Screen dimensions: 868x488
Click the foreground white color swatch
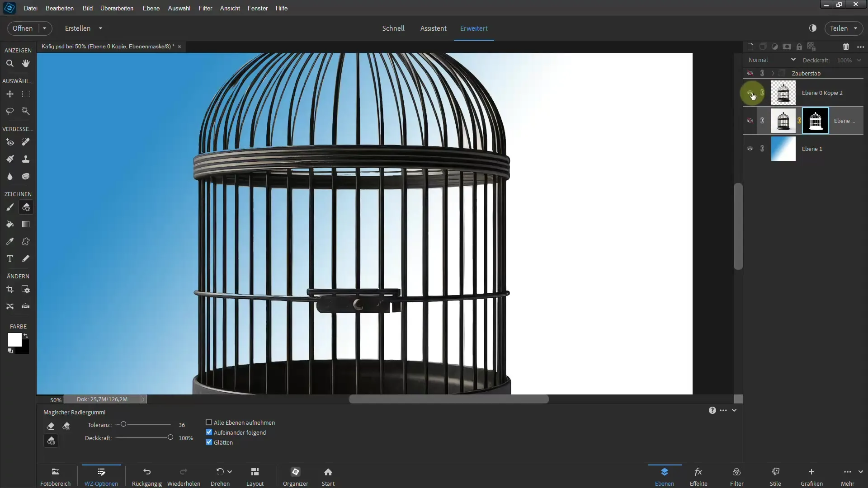[14, 340]
